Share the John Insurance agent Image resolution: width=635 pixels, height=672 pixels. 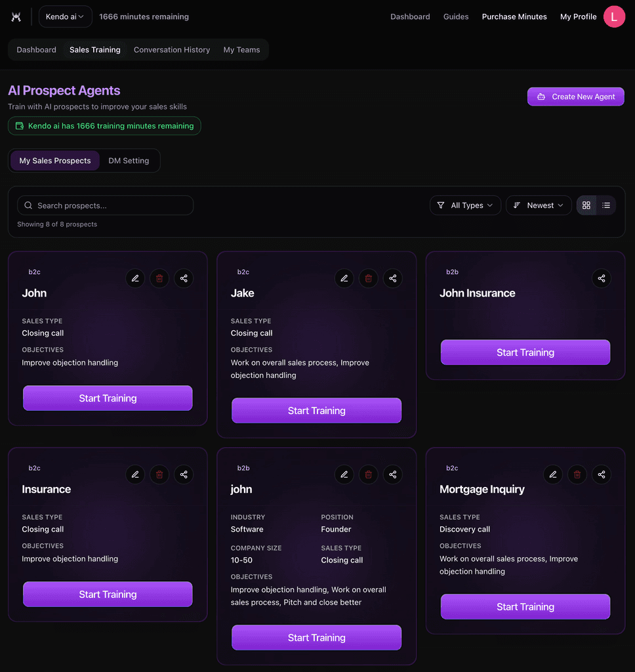601,278
